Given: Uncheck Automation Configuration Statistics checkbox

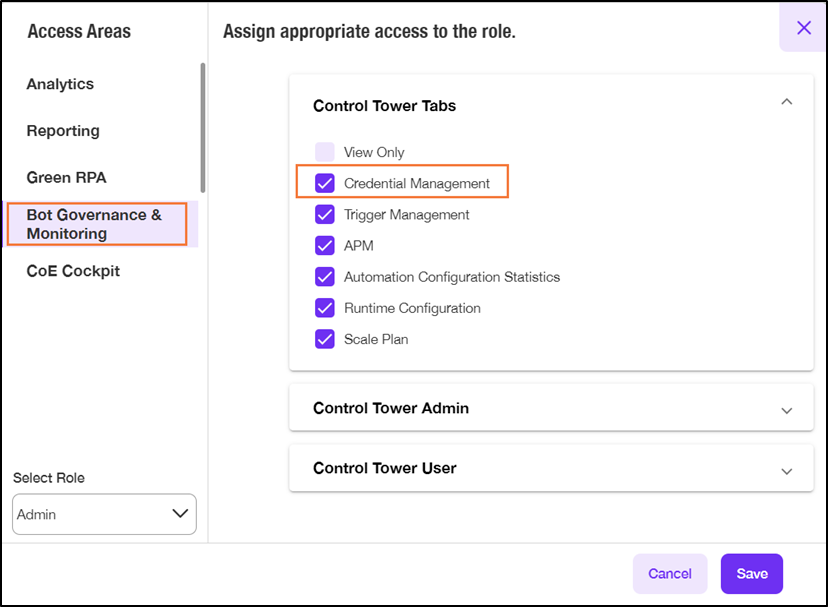Looking at the screenshot, I should coord(325,277).
